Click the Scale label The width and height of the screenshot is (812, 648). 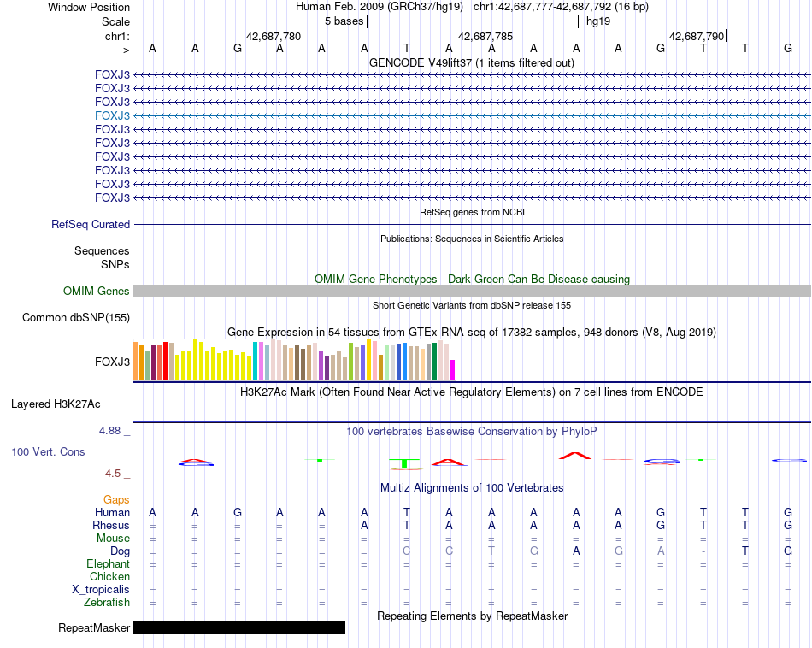(115, 21)
